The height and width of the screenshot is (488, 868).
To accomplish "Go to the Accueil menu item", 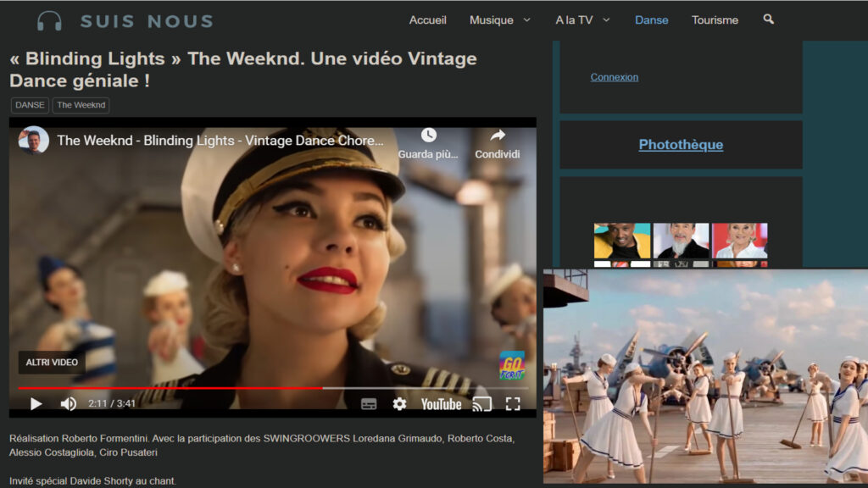I will pos(427,20).
